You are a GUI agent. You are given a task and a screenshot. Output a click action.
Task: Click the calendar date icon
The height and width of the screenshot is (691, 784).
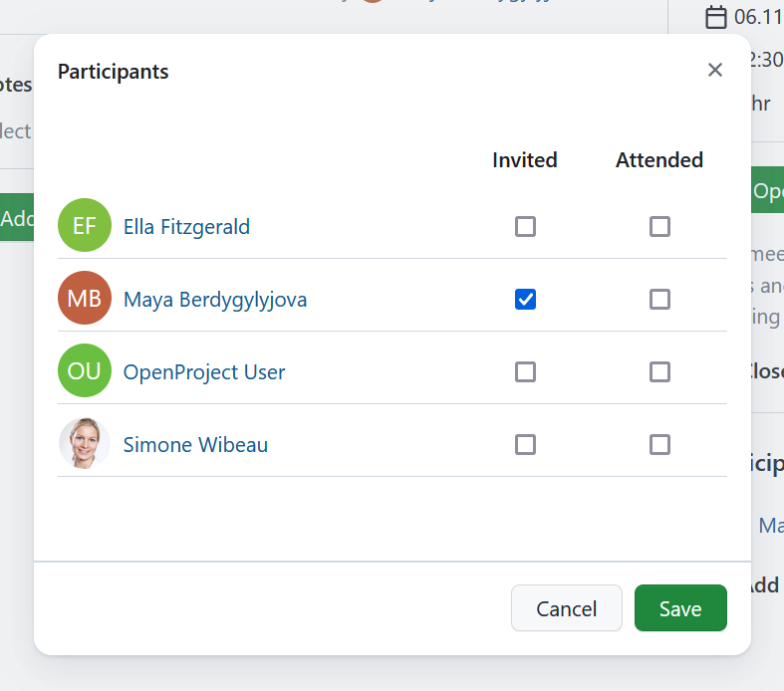(715, 17)
